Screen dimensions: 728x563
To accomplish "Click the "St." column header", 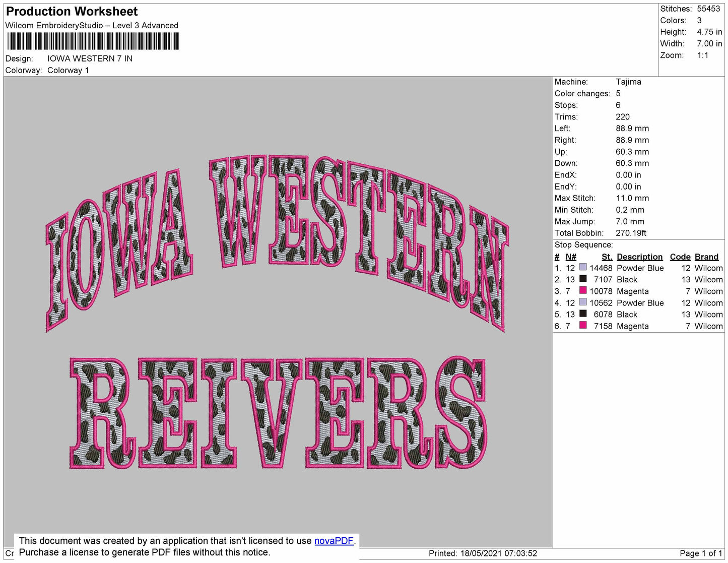I will point(607,257).
